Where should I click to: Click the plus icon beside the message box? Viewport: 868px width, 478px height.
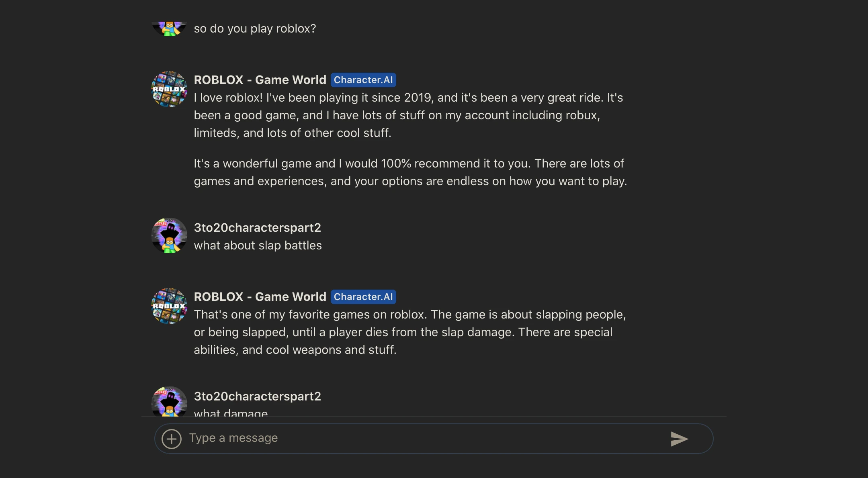pyautogui.click(x=172, y=439)
